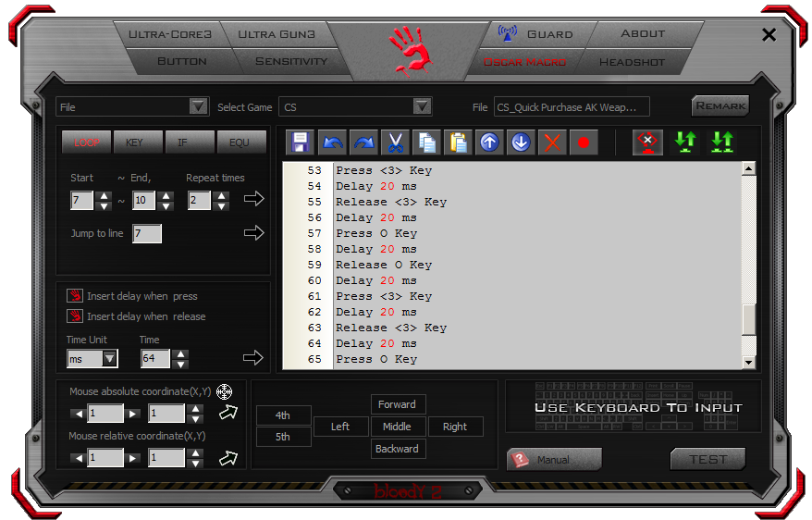Click the Right mouse button
The height and width of the screenshot is (520, 812).
click(455, 427)
